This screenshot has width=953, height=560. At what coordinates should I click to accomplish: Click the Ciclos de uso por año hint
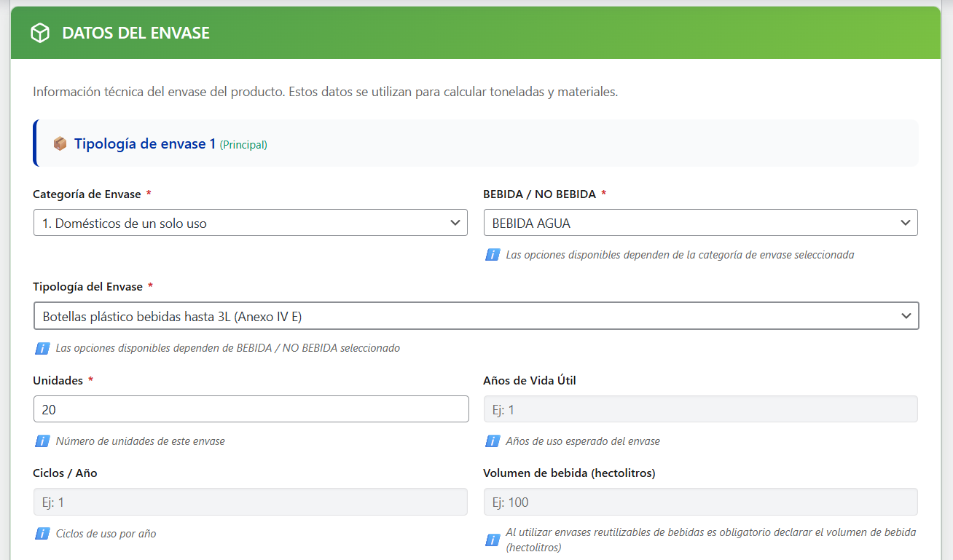coord(106,534)
